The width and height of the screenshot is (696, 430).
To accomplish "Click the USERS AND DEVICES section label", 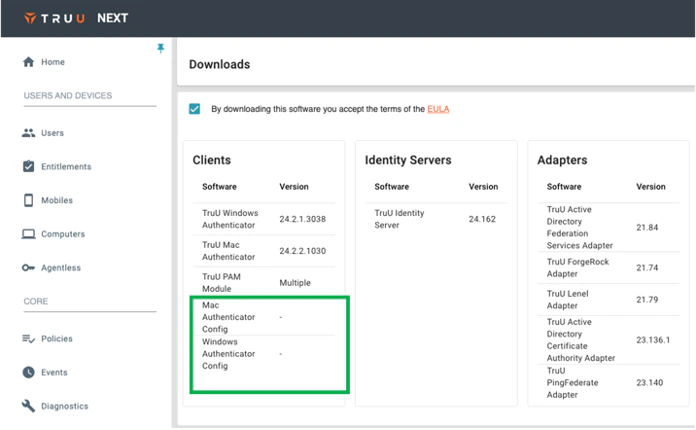I will click(x=68, y=96).
